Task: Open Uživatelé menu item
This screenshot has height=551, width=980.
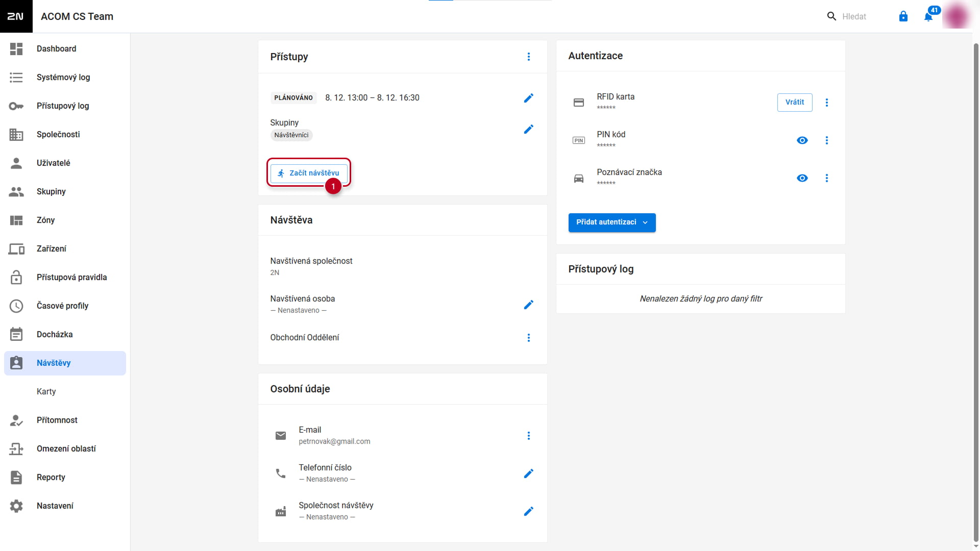Action: coord(65,163)
